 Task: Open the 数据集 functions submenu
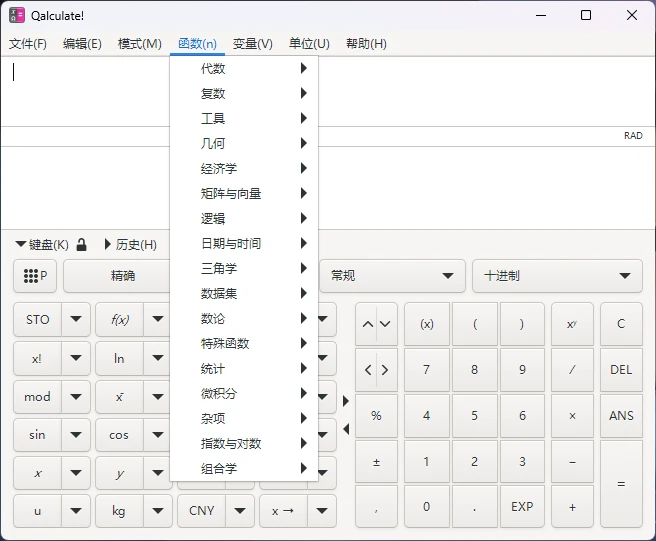coord(244,293)
